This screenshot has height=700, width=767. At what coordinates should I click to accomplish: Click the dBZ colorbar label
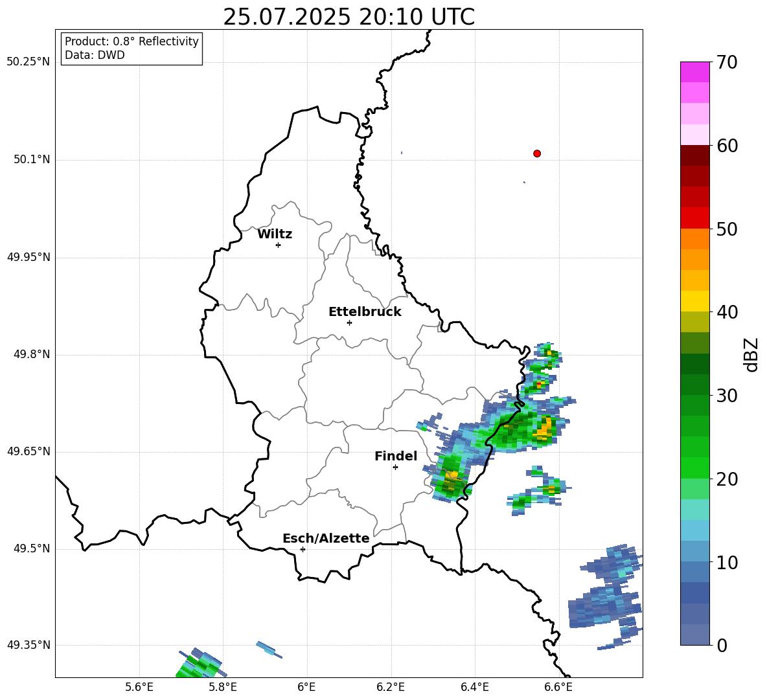click(751, 354)
